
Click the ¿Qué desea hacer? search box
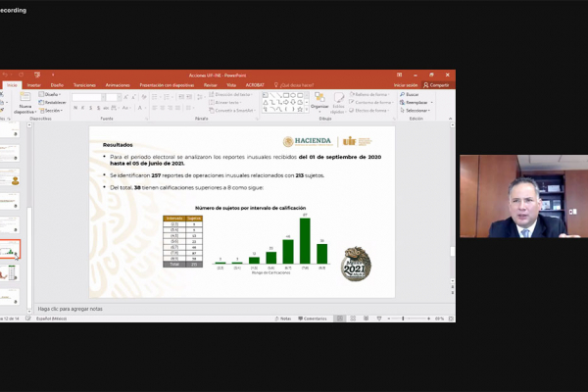coord(294,85)
